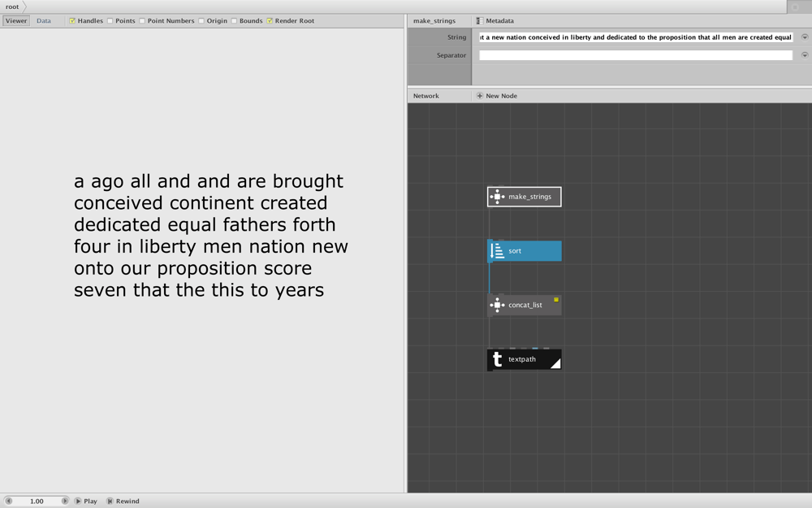Click the textpath node's t icon
This screenshot has height=508, width=812.
497,359
